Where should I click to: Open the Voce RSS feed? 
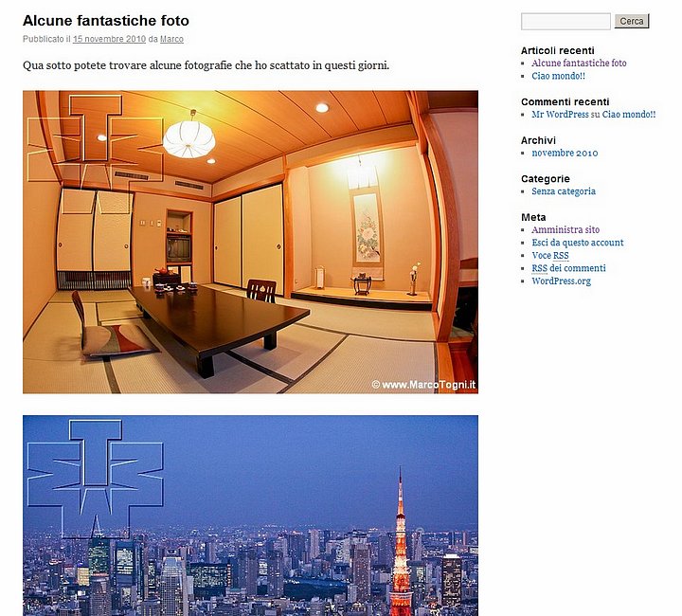pyautogui.click(x=550, y=255)
